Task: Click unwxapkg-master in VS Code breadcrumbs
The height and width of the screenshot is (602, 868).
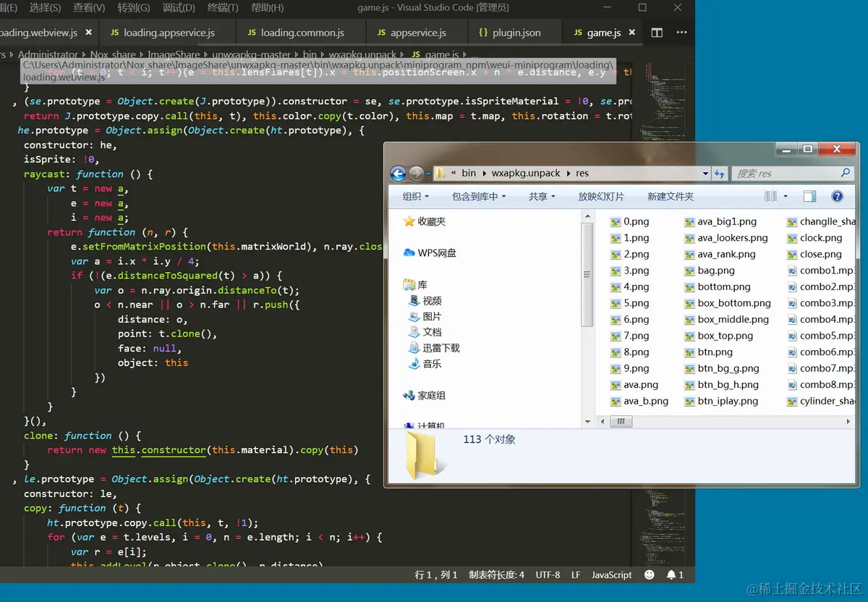Action: (x=251, y=54)
